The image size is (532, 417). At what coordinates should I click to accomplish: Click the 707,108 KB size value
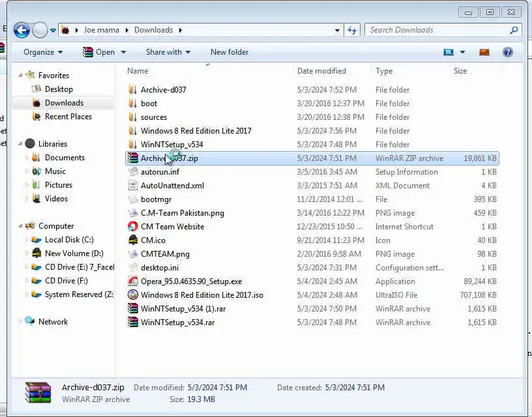click(478, 295)
